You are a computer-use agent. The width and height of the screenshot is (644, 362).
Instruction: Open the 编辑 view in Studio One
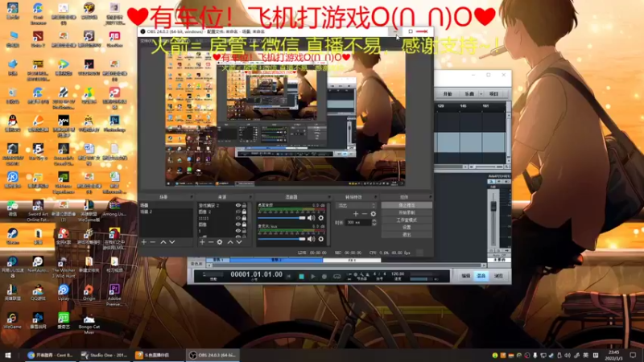pyautogui.click(x=465, y=276)
